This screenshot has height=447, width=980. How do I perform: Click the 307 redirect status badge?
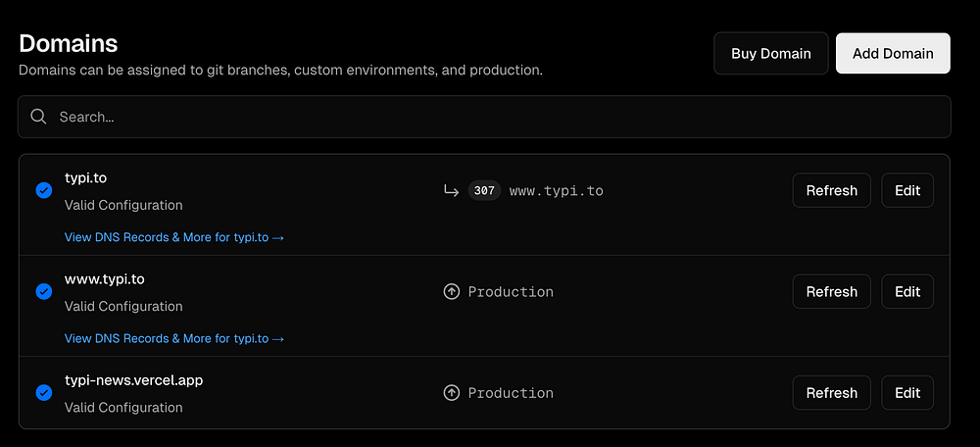[484, 191]
